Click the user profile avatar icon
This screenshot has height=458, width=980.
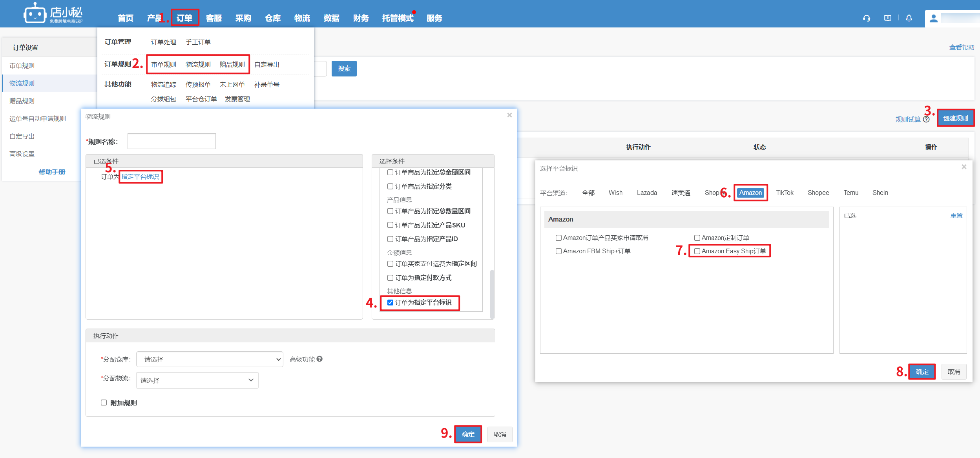934,18
